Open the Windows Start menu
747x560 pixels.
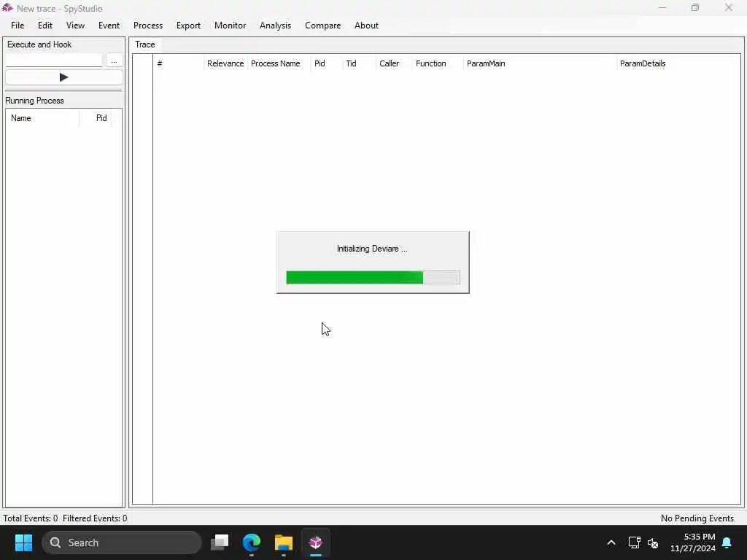pyautogui.click(x=23, y=542)
